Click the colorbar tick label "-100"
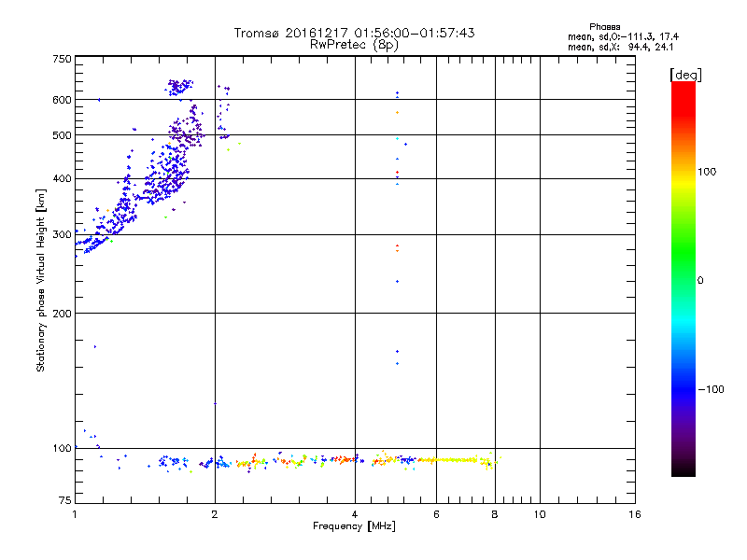Screen dimensions: 747x560 (x=711, y=389)
